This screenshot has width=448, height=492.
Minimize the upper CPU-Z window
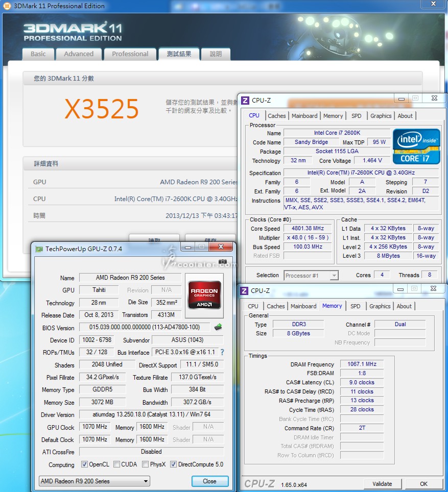[x=401, y=99]
